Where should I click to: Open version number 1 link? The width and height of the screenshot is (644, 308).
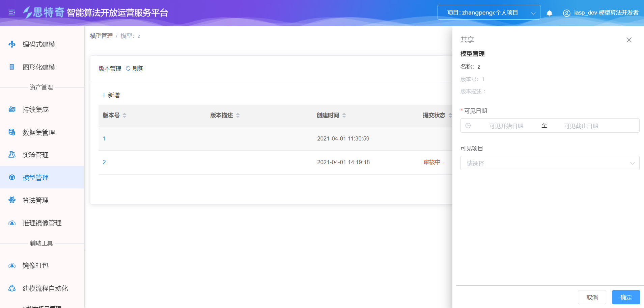click(x=104, y=138)
